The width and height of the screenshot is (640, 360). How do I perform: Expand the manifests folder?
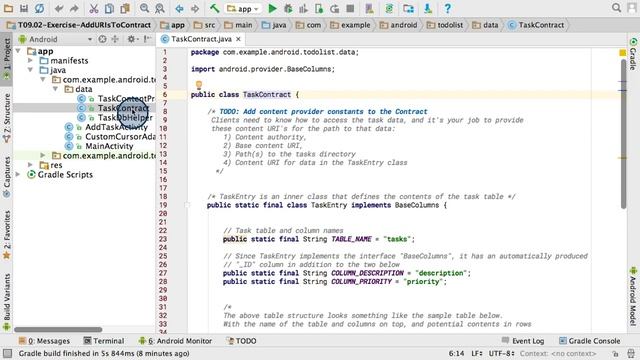(x=31, y=60)
